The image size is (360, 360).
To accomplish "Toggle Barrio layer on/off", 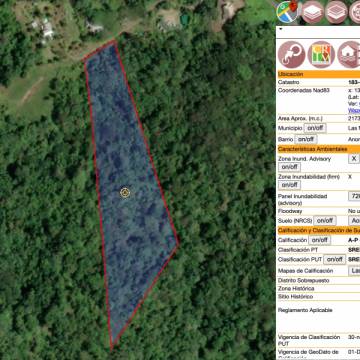I will tap(306, 139).
